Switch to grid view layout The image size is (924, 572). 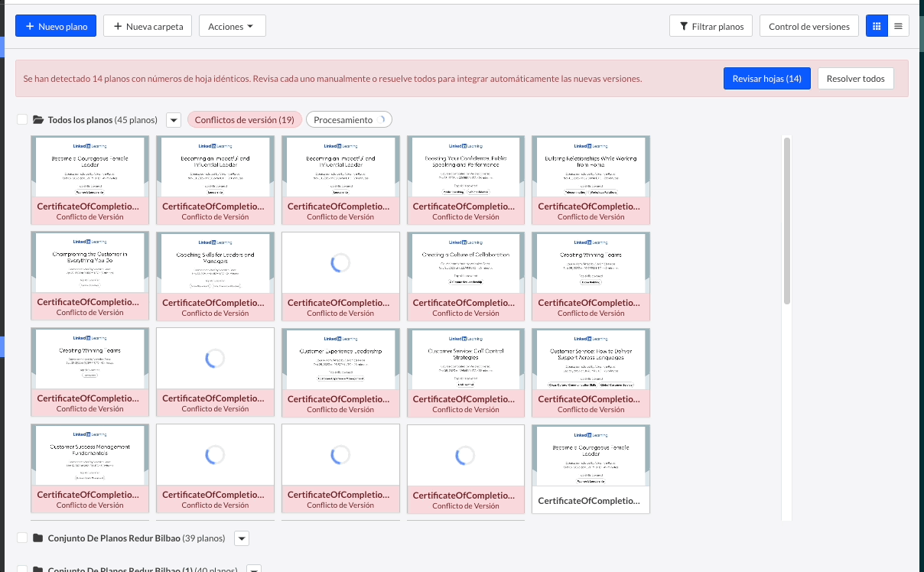(x=877, y=26)
